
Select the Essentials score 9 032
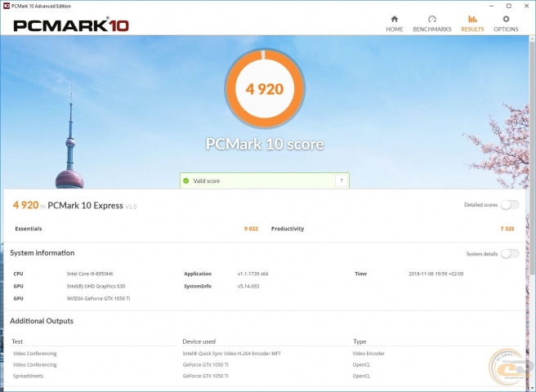pyautogui.click(x=251, y=229)
